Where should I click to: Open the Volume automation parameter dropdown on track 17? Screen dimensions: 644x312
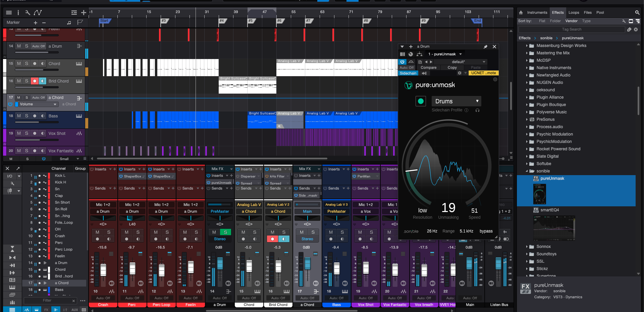pyautogui.click(x=39, y=104)
